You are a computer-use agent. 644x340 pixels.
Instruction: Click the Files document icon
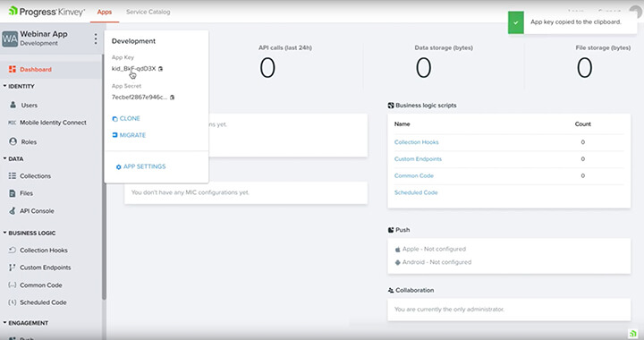[13, 193]
